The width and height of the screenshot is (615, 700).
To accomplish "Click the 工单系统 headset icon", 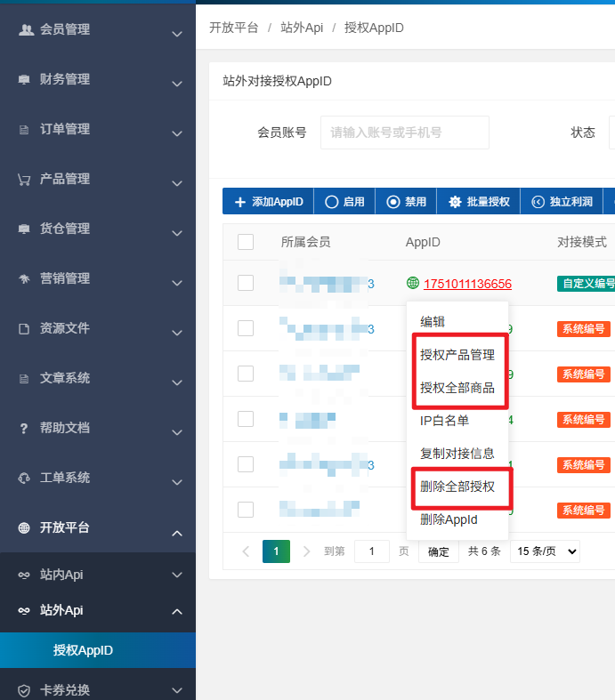I will 25,478.
